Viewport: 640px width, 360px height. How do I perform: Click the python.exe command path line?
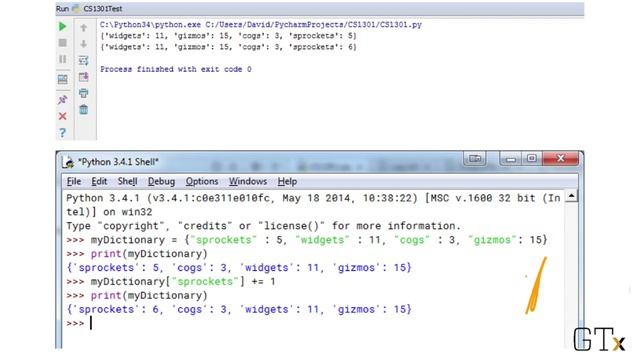coord(261,25)
